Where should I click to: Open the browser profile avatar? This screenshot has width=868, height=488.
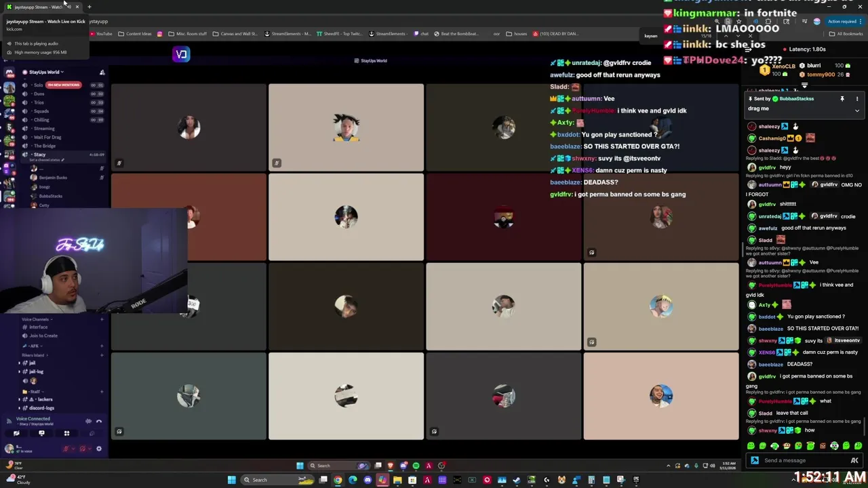point(816,21)
